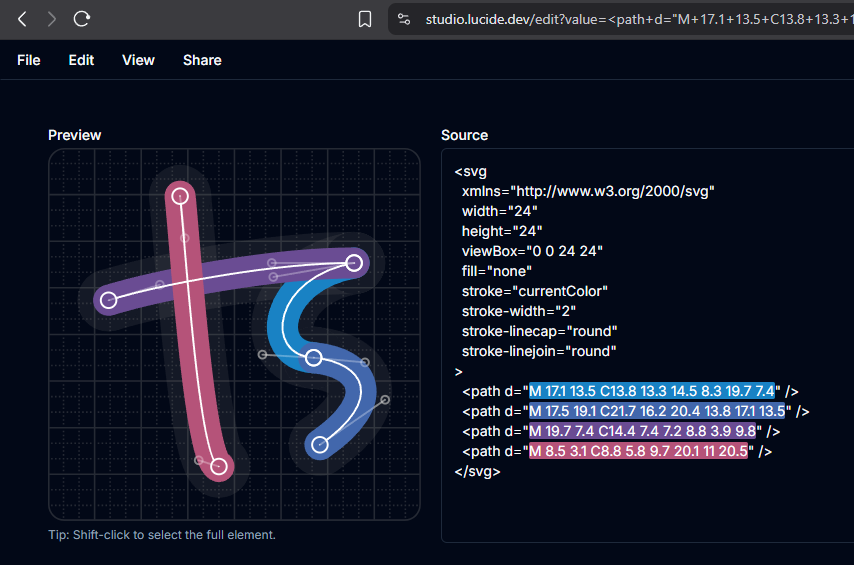Click the width="24" line

pos(499,211)
